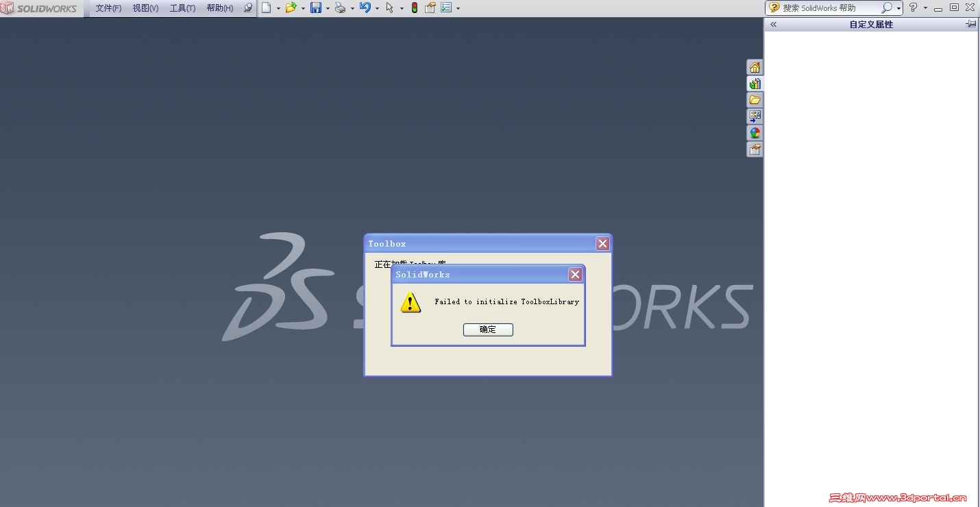Expand the Open file dropdown arrow
The image size is (980, 507).
(x=303, y=9)
